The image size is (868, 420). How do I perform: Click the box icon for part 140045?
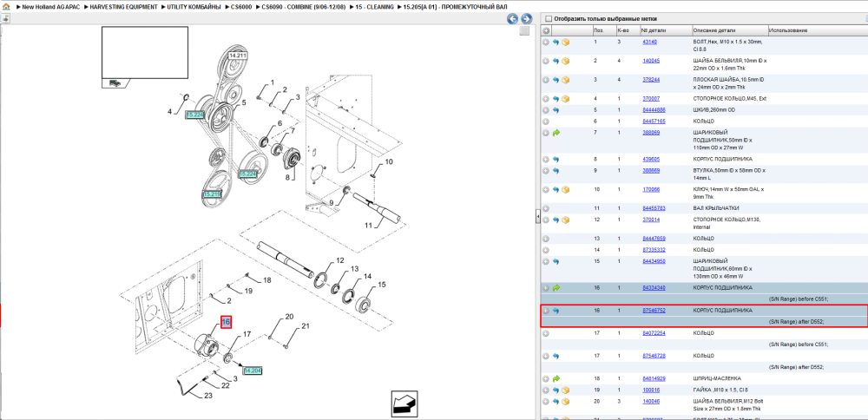566,61
